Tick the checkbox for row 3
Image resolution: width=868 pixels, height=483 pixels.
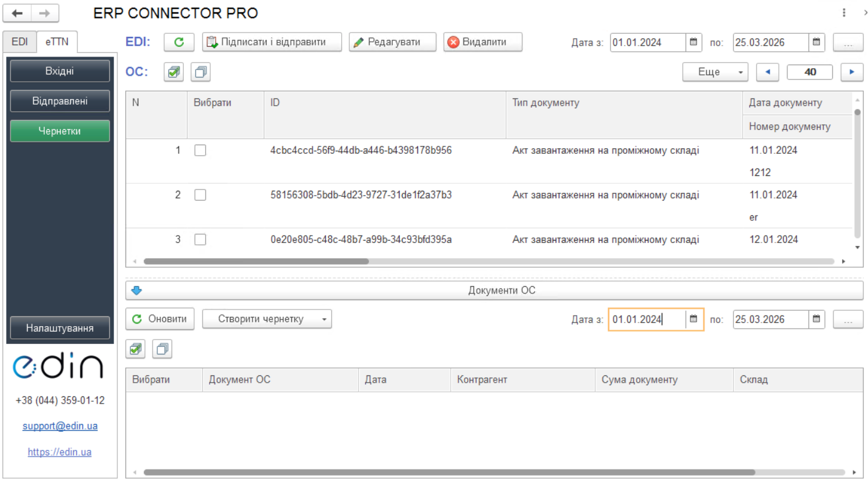(200, 239)
